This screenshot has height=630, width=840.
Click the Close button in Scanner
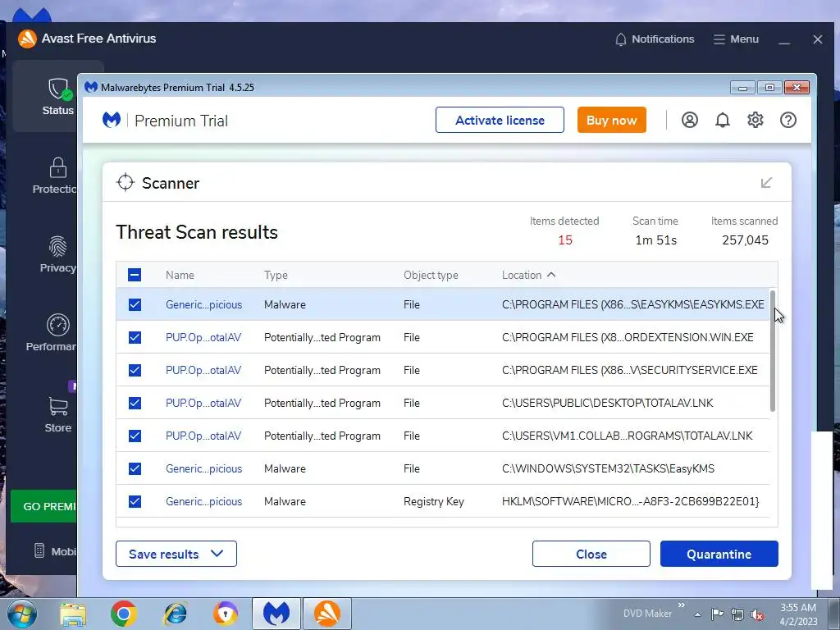click(x=591, y=554)
